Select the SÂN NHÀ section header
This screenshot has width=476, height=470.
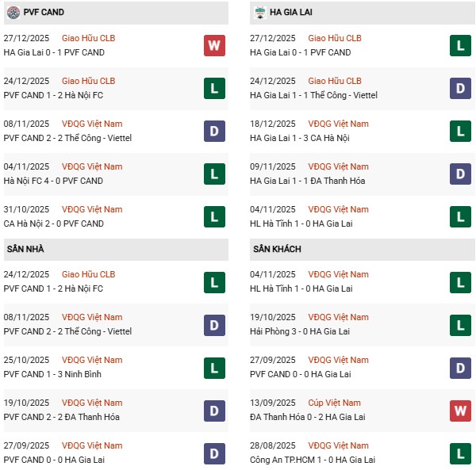click(x=25, y=249)
